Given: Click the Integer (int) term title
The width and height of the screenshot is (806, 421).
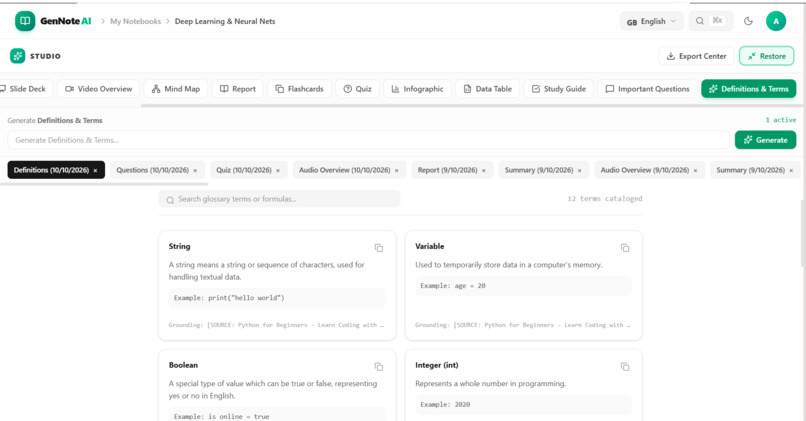Looking at the screenshot, I should pos(437,365).
